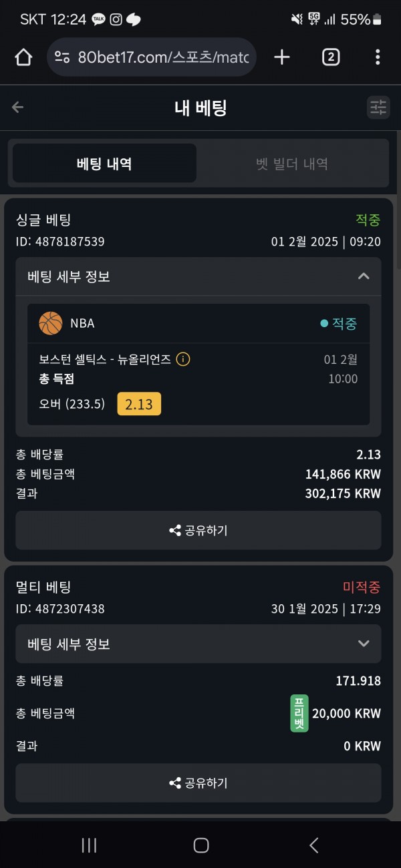Tap the browser home icon
The image size is (401, 868).
23,57
